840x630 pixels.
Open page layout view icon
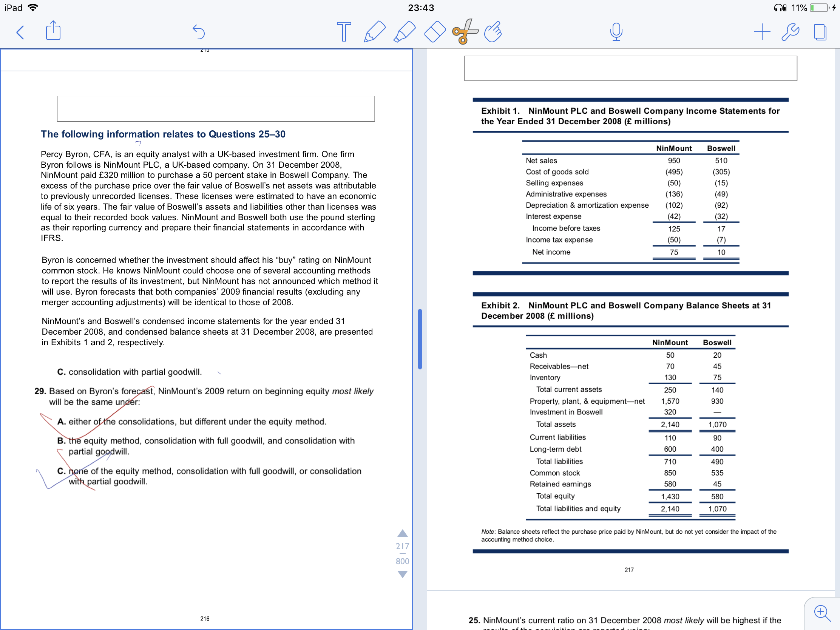point(820,32)
